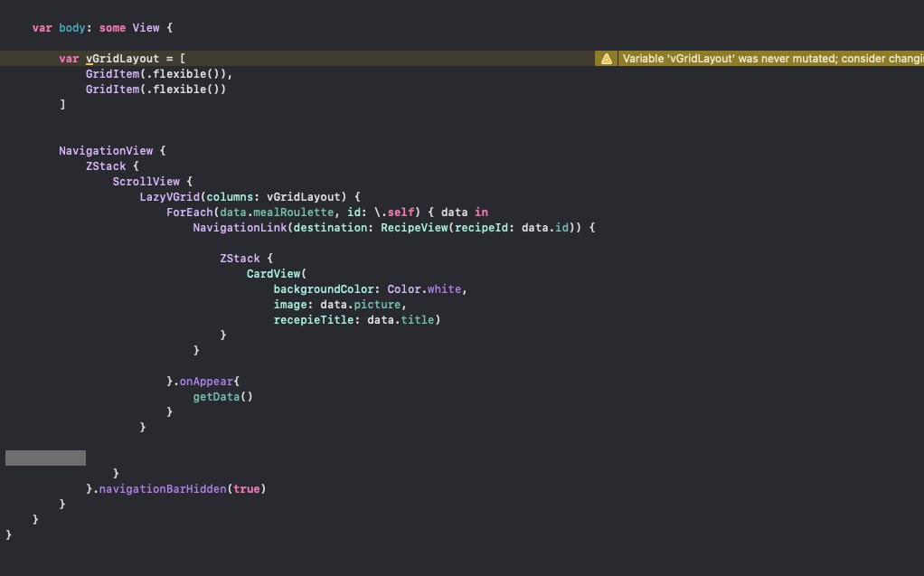This screenshot has width=924, height=576.
Task: Click the onAppear modifier
Action: tap(206, 382)
